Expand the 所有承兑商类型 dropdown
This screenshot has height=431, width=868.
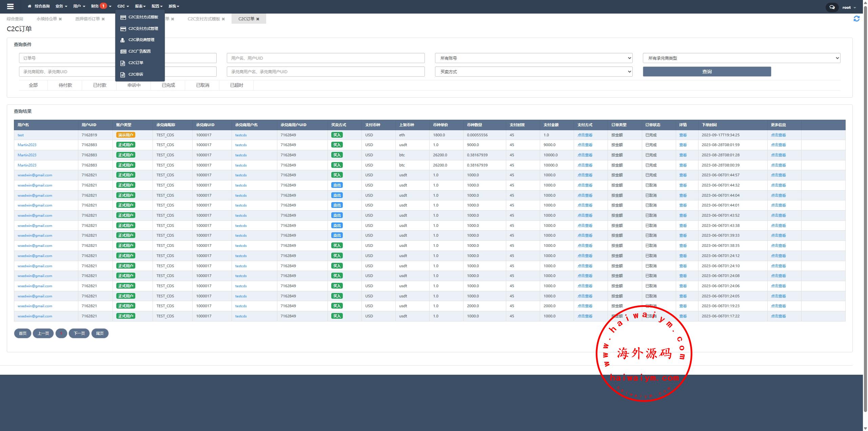point(741,58)
